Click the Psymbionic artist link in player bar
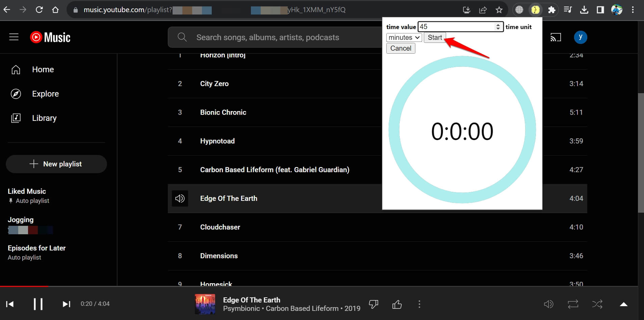The width and height of the screenshot is (644, 320). (x=241, y=309)
